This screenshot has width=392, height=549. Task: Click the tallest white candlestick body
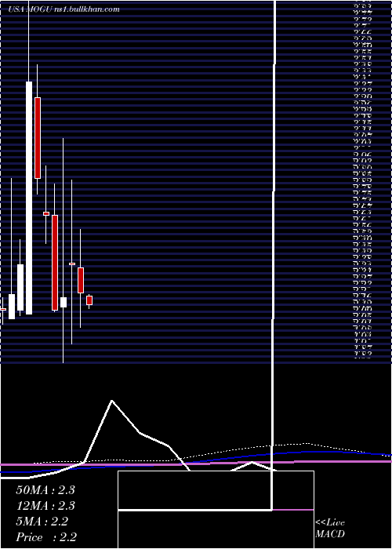click(x=29, y=198)
